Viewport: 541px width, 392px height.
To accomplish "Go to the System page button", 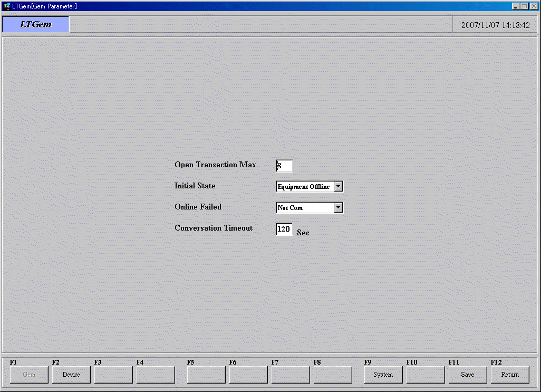I will pos(383,375).
